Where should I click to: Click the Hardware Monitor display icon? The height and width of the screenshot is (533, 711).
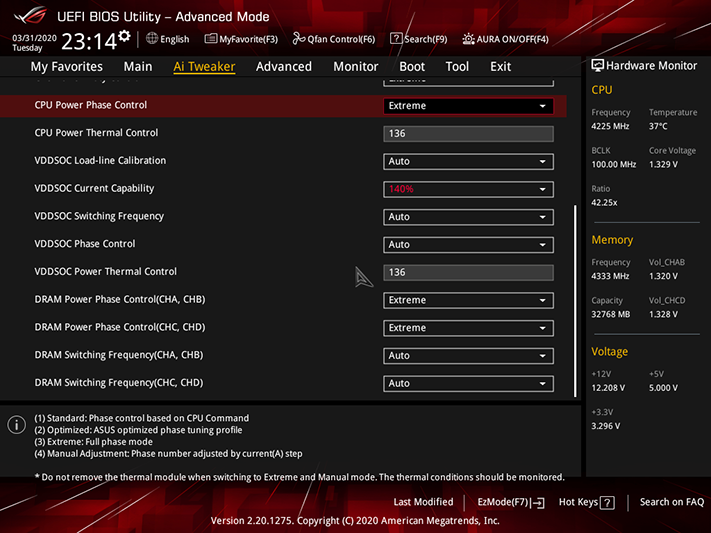coord(598,66)
